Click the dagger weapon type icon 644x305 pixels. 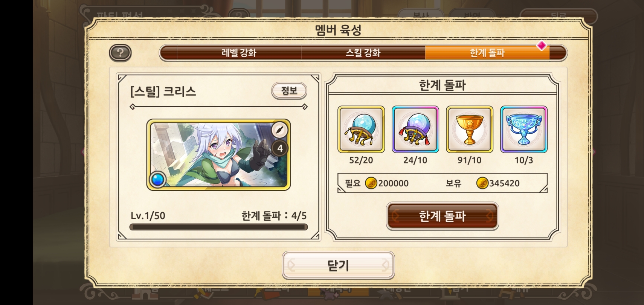pos(280,130)
